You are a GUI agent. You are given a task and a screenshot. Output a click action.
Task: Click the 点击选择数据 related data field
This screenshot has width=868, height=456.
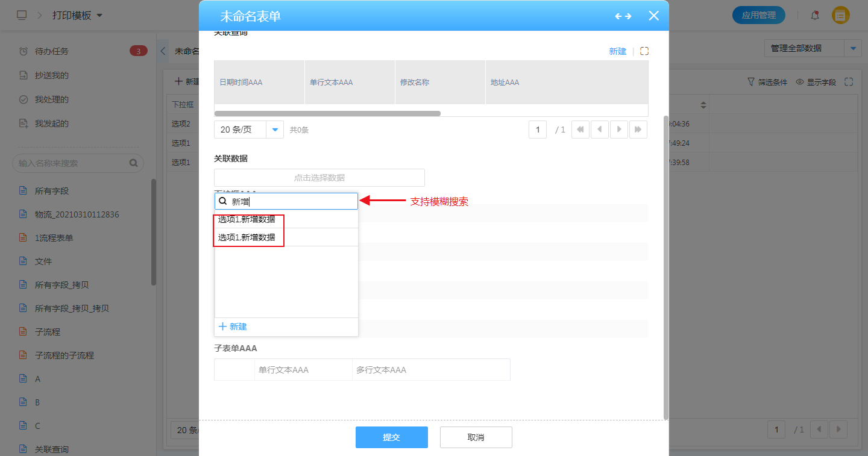coord(319,178)
